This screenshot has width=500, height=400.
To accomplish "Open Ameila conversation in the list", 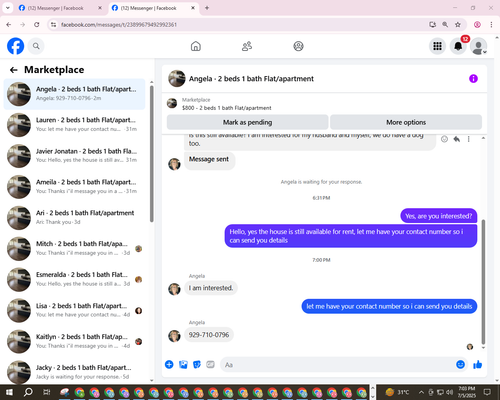I will (x=75, y=187).
